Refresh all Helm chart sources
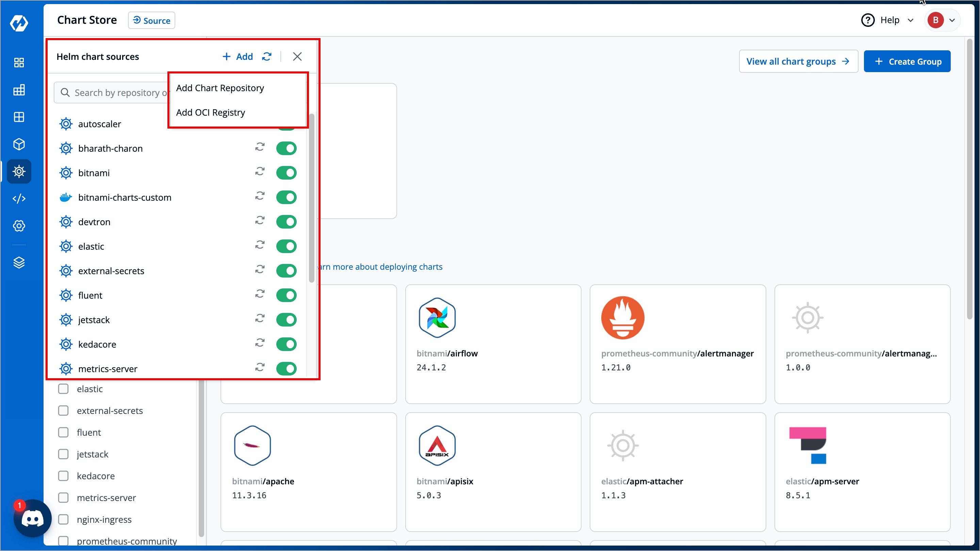This screenshot has width=980, height=551. (267, 57)
